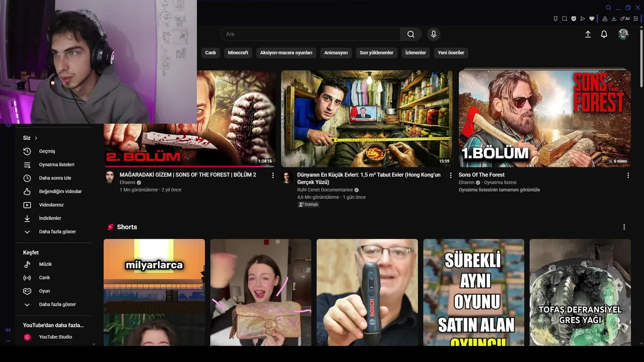Open Ruhi Cenet channel avatar
This screenshot has width=644, height=362.
[x=287, y=177]
